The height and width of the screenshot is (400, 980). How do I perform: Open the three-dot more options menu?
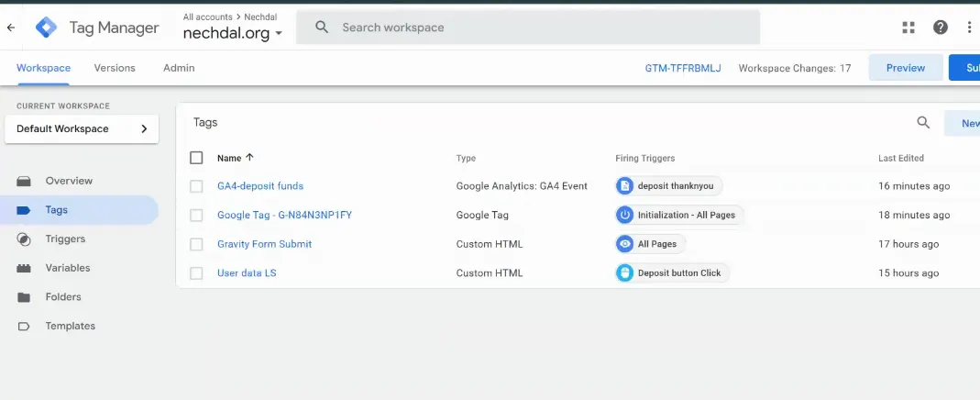[969, 28]
